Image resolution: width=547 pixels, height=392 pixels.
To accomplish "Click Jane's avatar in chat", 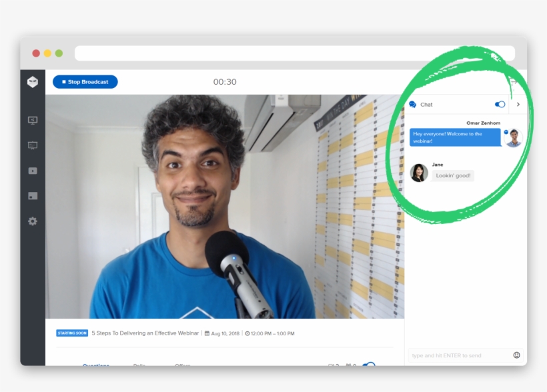I will point(419,173).
